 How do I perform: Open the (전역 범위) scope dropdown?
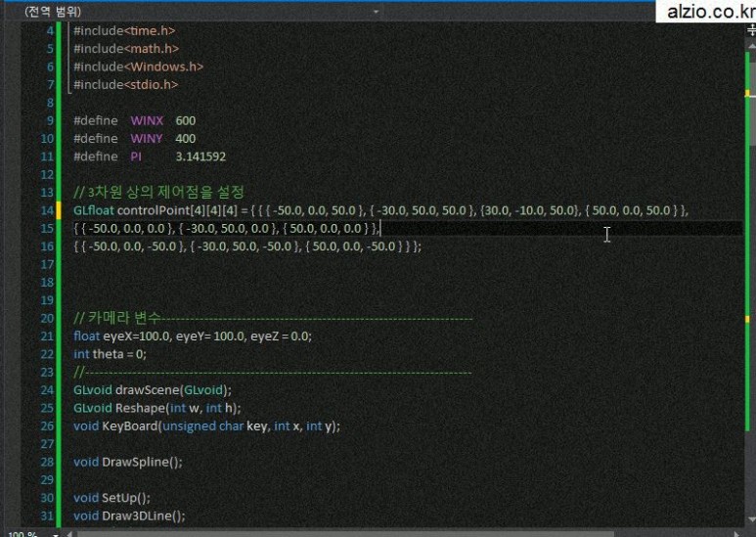tap(200, 12)
